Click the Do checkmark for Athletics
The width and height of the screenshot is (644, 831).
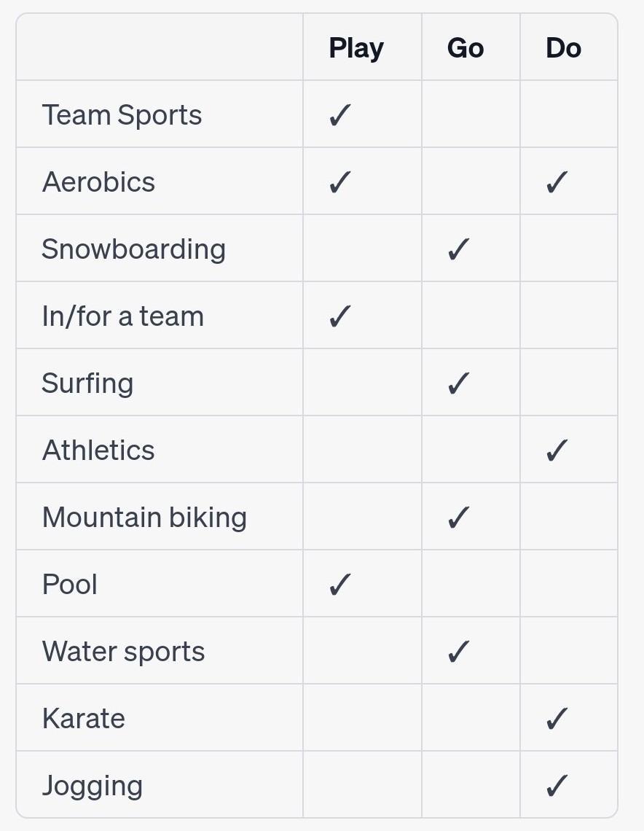tap(557, 450)
